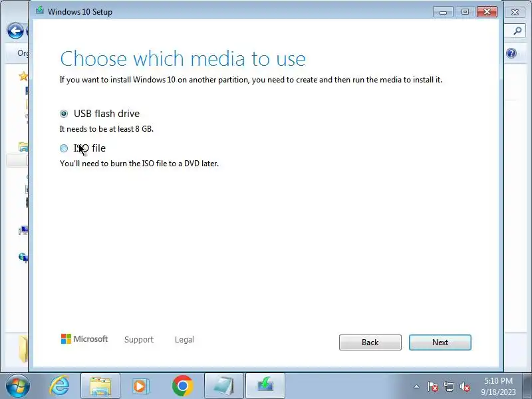Click the back arrow in Explorer window
The image size is (532, 399).
click(x=15, y=31)
